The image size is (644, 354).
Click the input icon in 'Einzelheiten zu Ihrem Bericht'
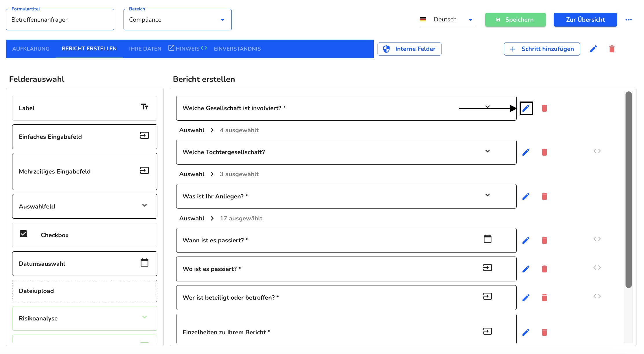(x=487, y=331)
